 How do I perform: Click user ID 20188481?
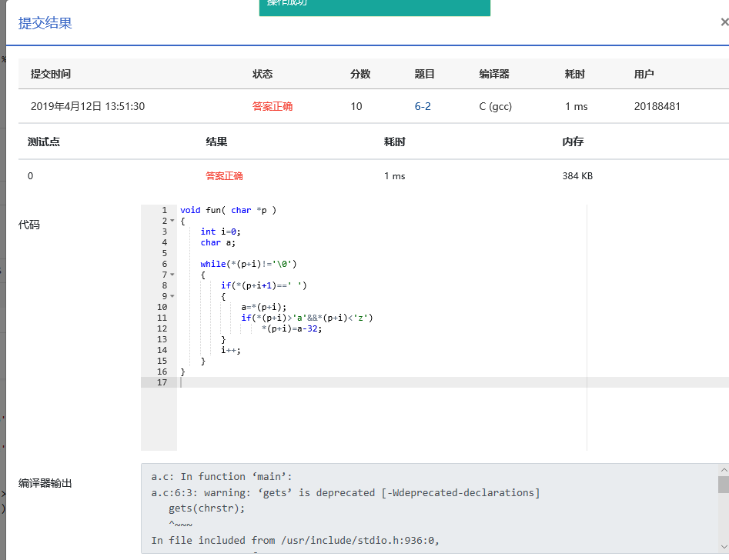click(x=657, y=106)
